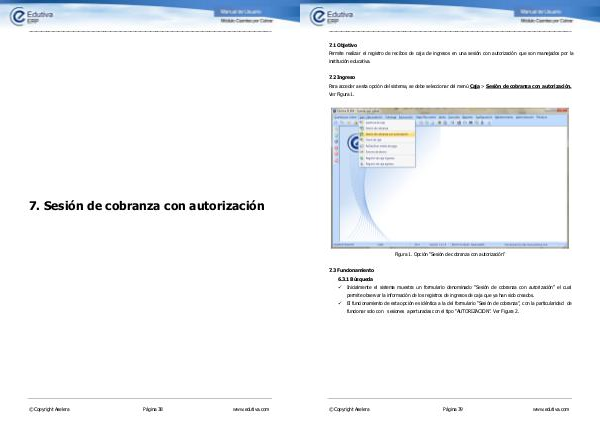
Task: Open www.edutiva.com link in left page footer
Action: [x=251, y=409]
